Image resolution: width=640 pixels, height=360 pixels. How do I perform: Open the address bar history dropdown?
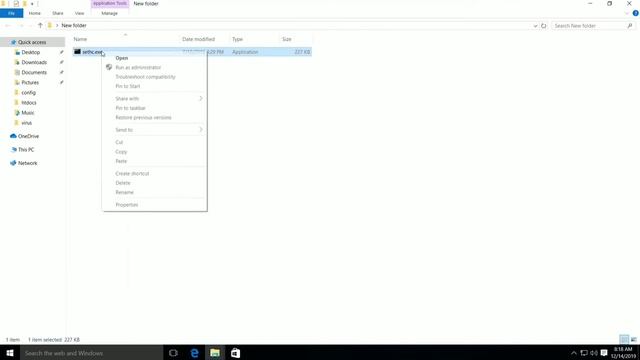pyautogui.click(x=535, y=26)
